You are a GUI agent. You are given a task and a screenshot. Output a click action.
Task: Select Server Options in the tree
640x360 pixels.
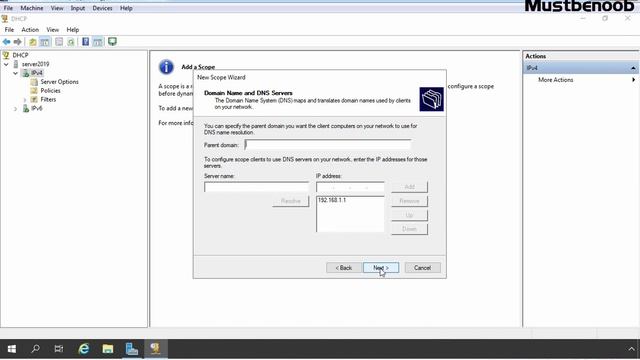(x=59, y=82)
